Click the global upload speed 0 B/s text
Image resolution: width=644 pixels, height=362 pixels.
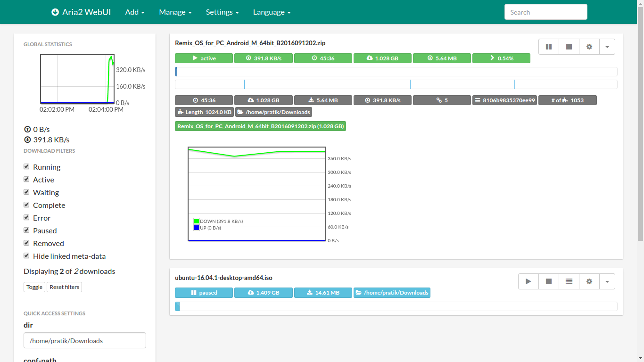coord(41,129)
